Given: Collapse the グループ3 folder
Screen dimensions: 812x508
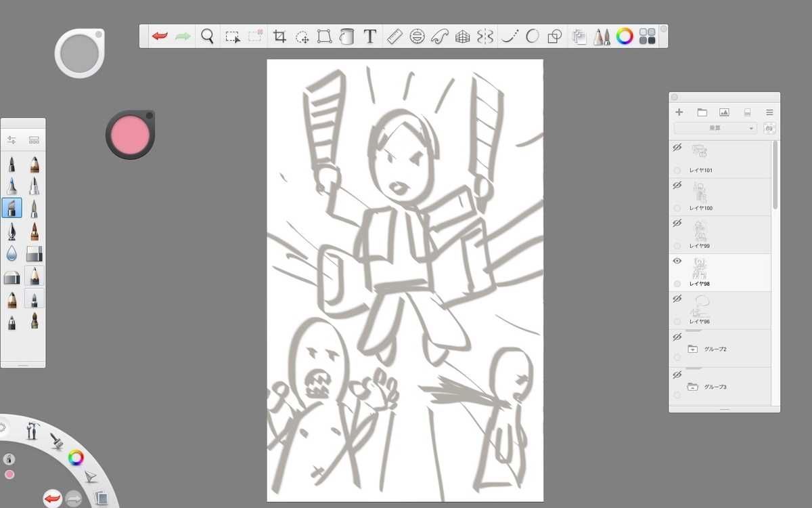Looking at the screenshot, I should tap(692, 387).
